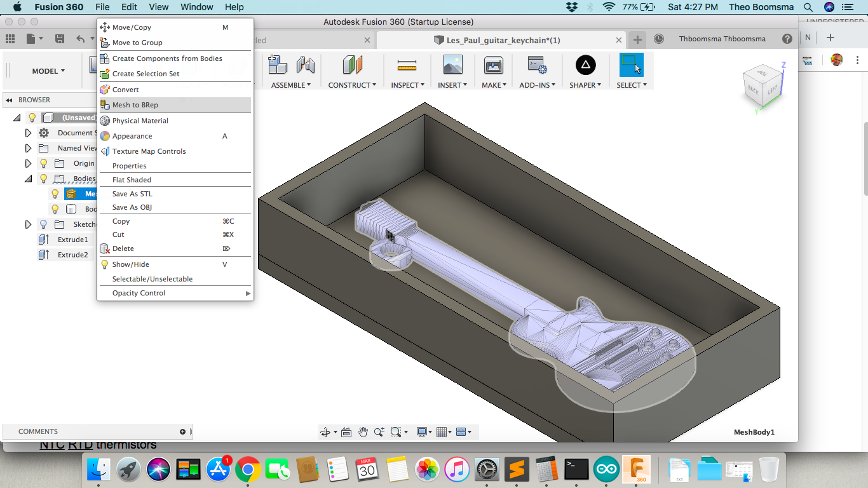Choose Save As STL from context menu
Image resolution: width=868 pixels, height=488 pixels.
pos(175,194)
